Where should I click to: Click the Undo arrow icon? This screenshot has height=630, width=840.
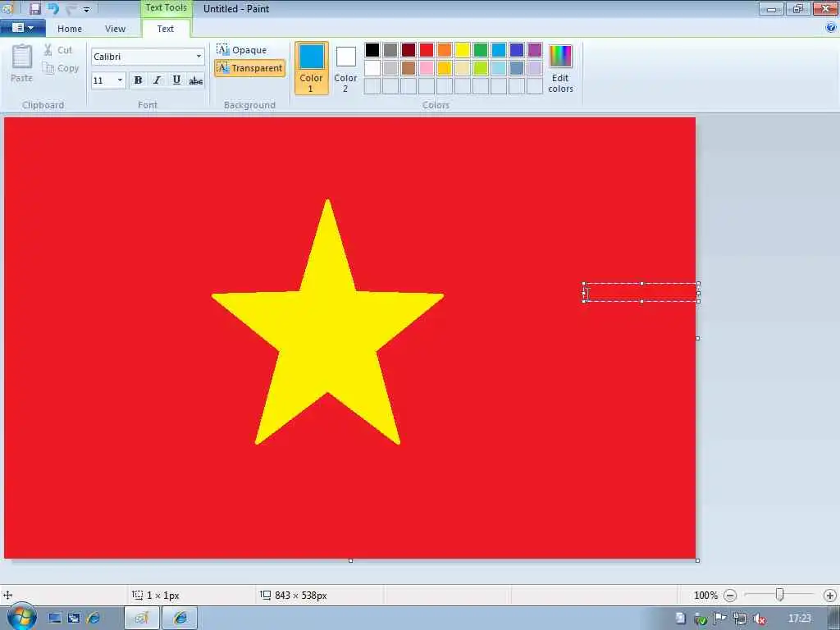coord(53,8)
